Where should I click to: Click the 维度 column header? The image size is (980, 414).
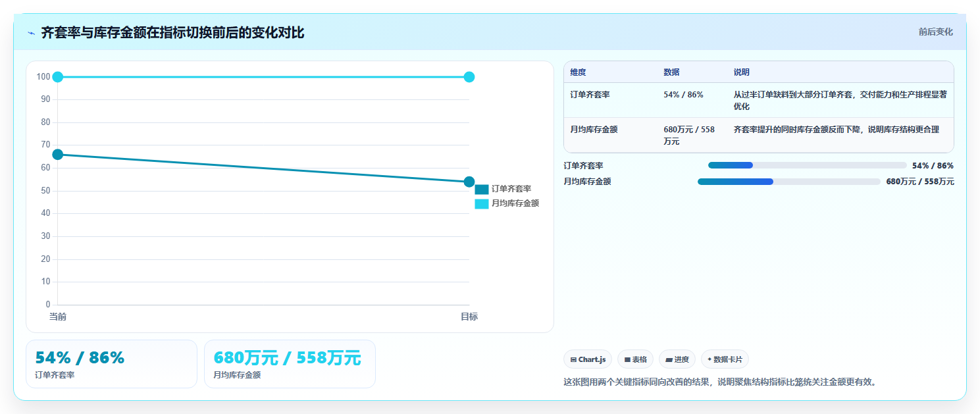tap(578, 72)
